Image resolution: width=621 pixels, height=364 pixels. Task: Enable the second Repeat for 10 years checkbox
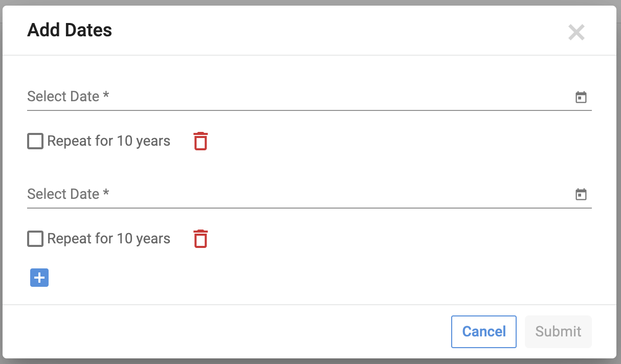coord(35,239)
